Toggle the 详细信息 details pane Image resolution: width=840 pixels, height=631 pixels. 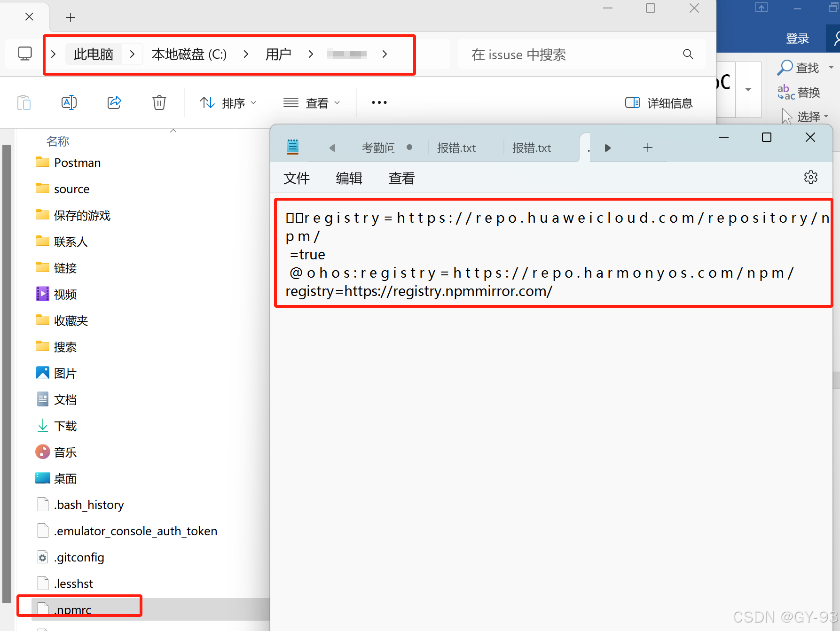659,102
